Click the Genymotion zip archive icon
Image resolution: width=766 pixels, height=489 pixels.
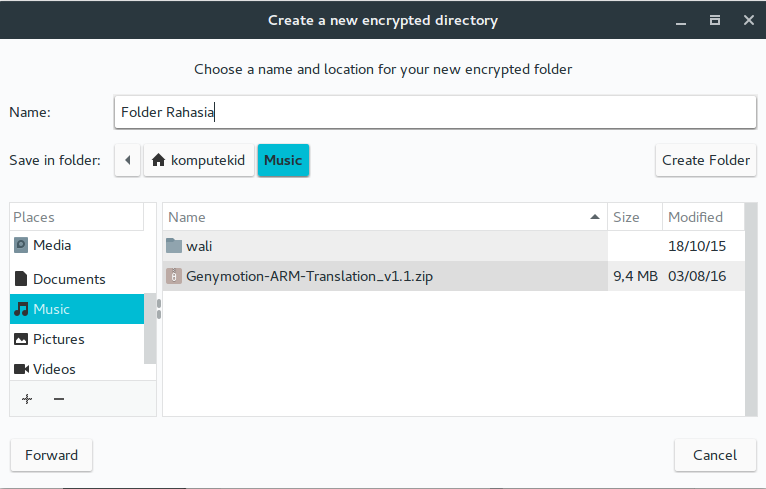174,276
